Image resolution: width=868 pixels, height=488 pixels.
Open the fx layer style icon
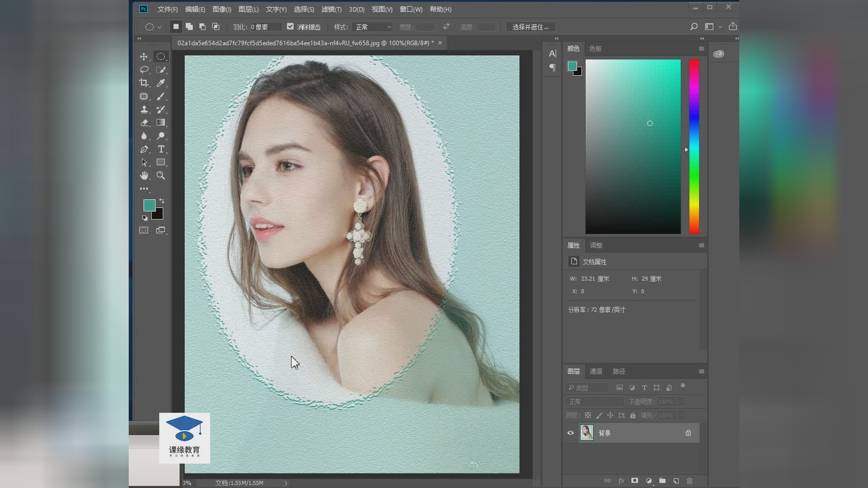tap(621, 480)
